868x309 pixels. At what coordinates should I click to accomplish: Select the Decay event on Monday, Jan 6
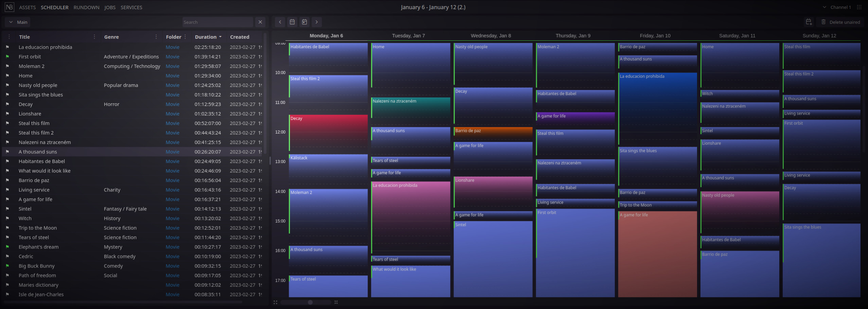(327, 132)
